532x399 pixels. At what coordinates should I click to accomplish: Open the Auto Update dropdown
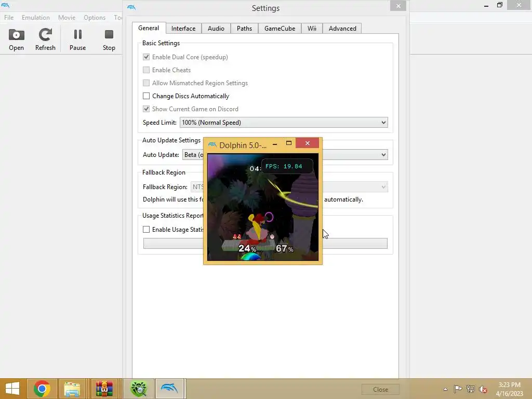coord(354,155)
